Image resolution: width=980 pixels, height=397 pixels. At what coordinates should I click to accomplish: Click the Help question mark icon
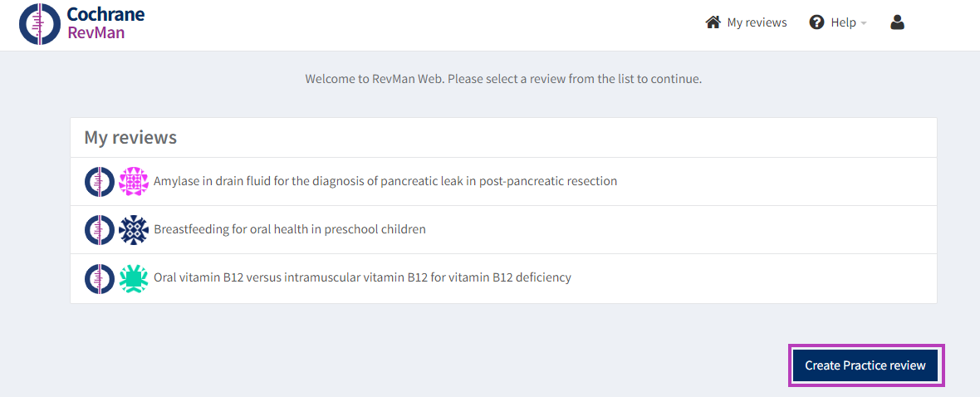pos(816,22)
